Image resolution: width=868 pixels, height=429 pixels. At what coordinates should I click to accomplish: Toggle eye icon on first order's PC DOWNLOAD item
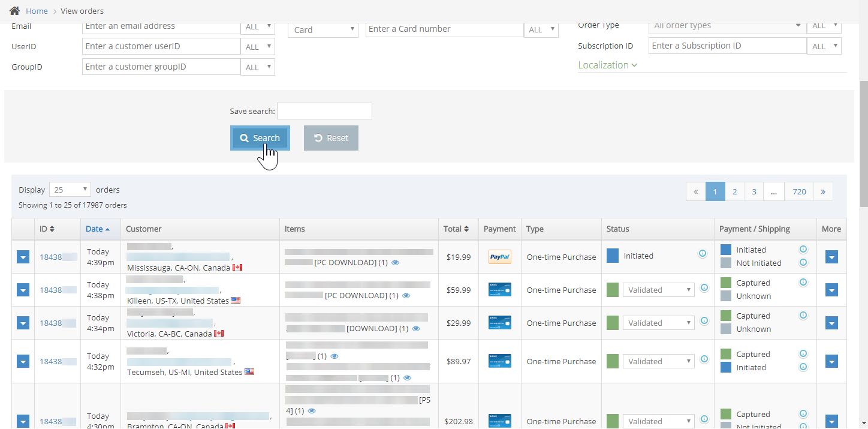[x=396, y=263]
